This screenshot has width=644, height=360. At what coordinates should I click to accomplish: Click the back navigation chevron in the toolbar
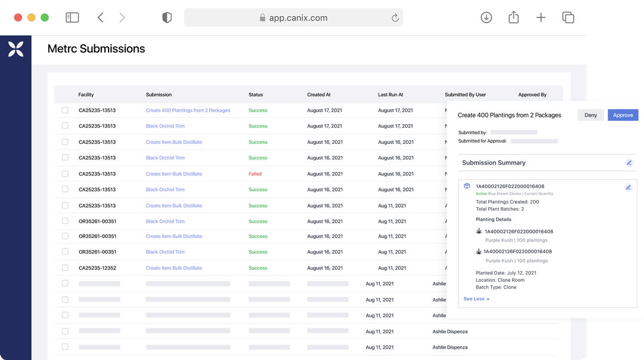(x=100, y=17)
